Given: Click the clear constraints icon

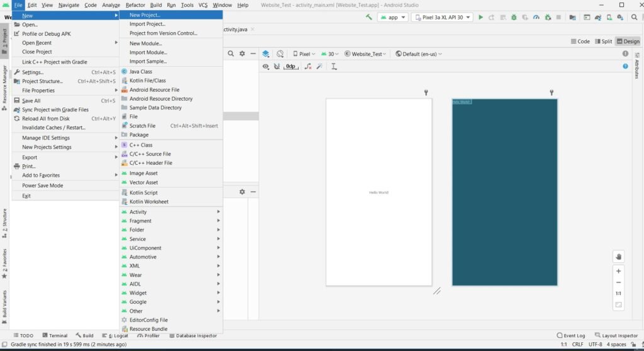Looking at the screenshot, I should 308,66.
